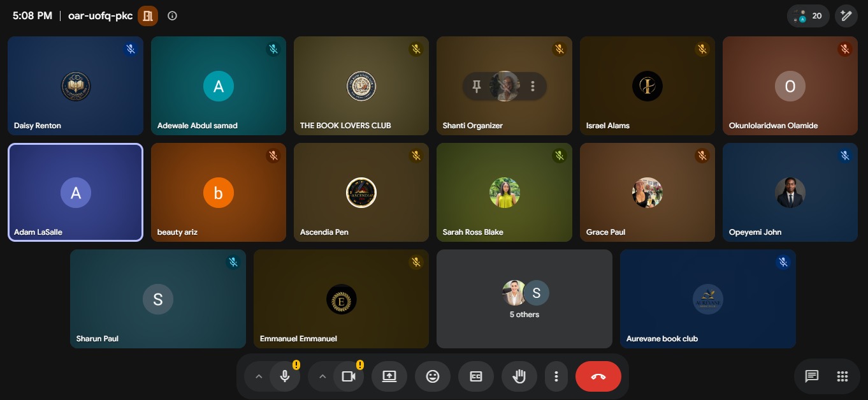
Task: Show the 5 others participants tile
Action: 524,299
